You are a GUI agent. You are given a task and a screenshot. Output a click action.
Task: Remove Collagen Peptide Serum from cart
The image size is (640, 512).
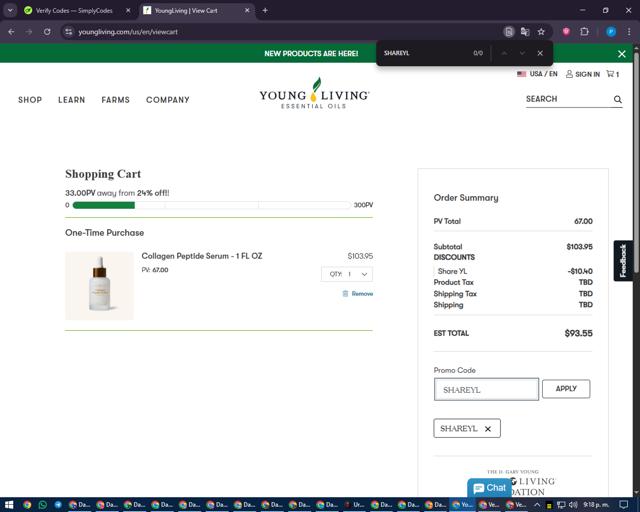[358, 294]
